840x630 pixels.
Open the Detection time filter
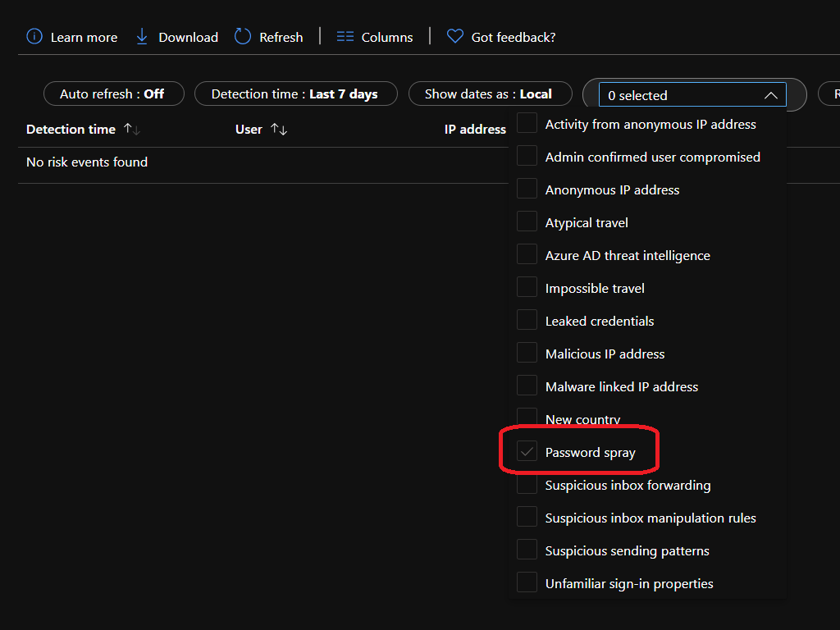[x=295, y=94]
